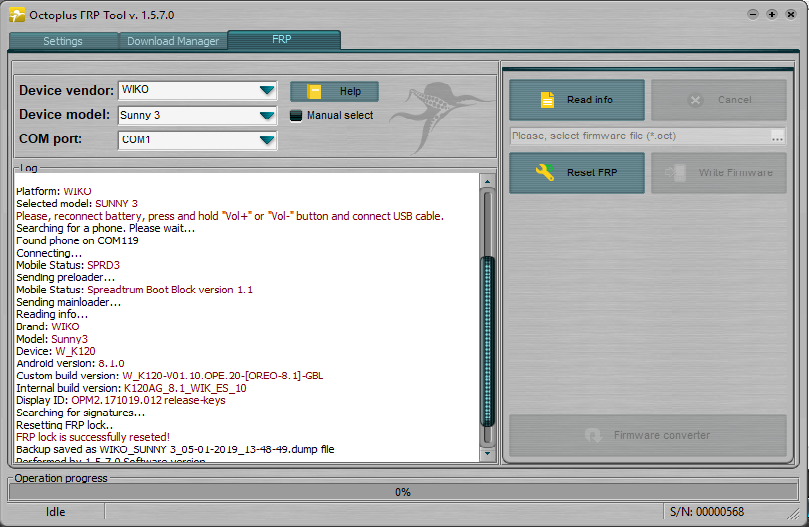
Task: Click log line 'Display ID: OPM2.171019.012 release-keys'
Action: [x=121, y=400]
